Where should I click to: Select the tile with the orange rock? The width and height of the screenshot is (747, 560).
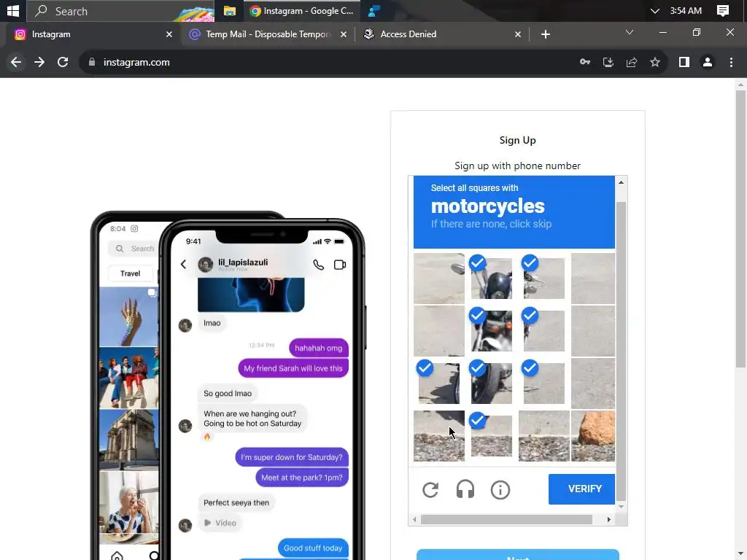tap(593, 436)
